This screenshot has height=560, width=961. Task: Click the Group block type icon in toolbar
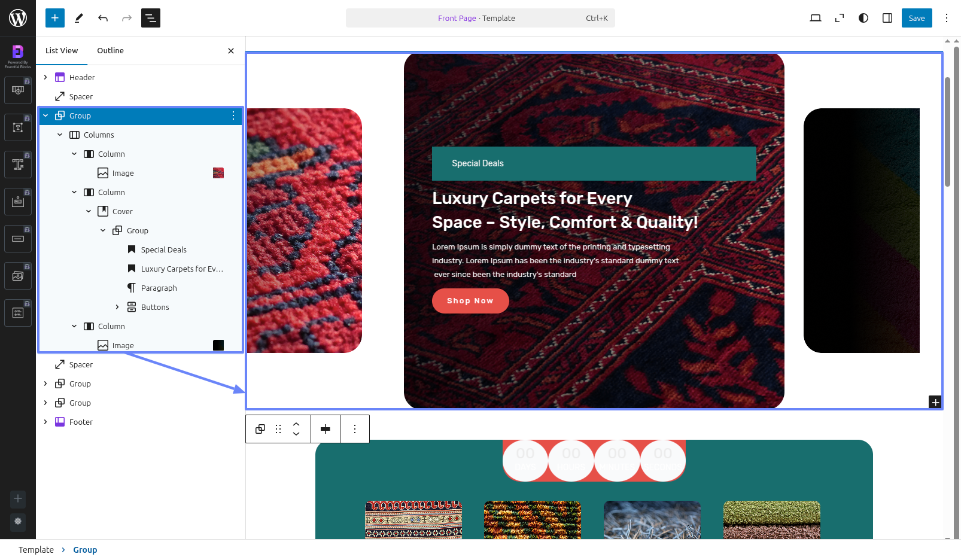tap(260, 429)
